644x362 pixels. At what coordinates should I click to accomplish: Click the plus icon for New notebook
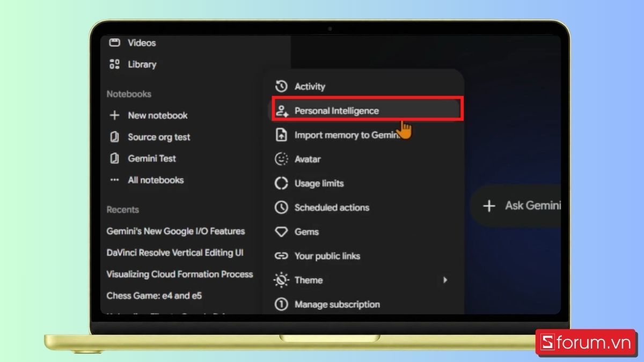(x=114, y=115)
